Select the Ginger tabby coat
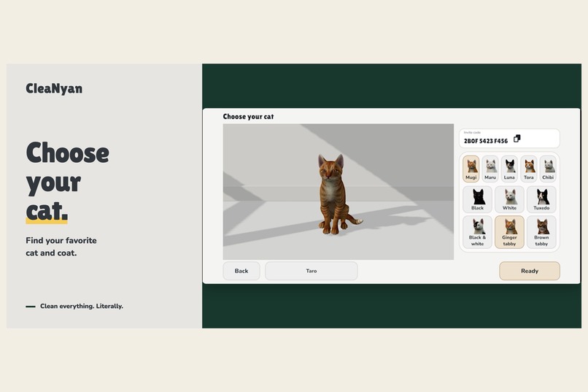This screenshot has height=392, width=588. pos(509,232)
